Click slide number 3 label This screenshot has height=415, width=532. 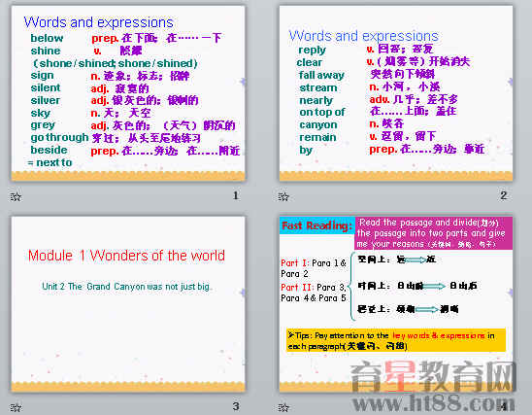tap(236, 406)
